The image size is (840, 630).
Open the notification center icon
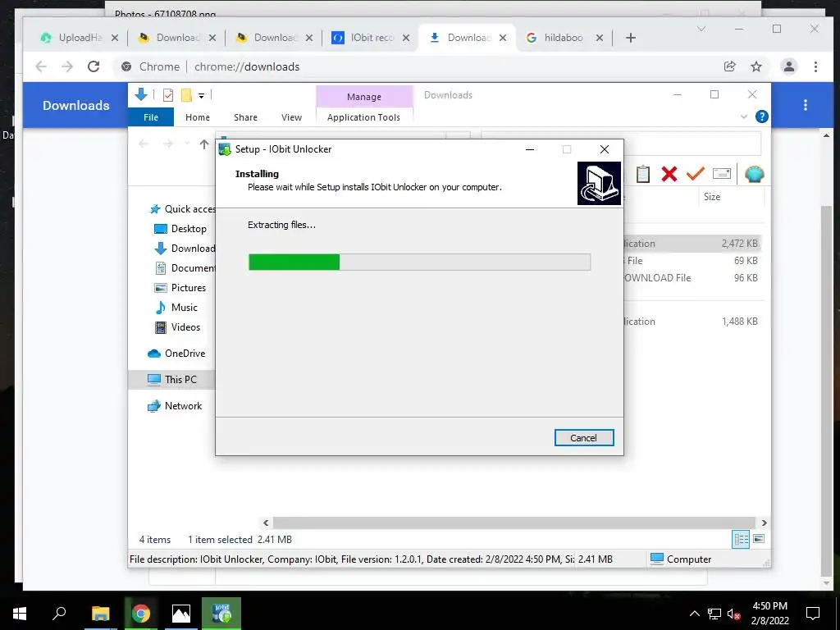pos(813,614)
